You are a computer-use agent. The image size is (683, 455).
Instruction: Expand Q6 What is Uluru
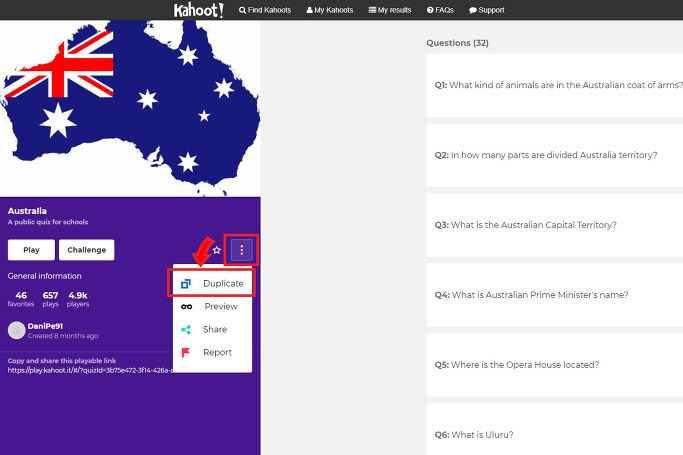pyautogui.click(x=555, y=429)
